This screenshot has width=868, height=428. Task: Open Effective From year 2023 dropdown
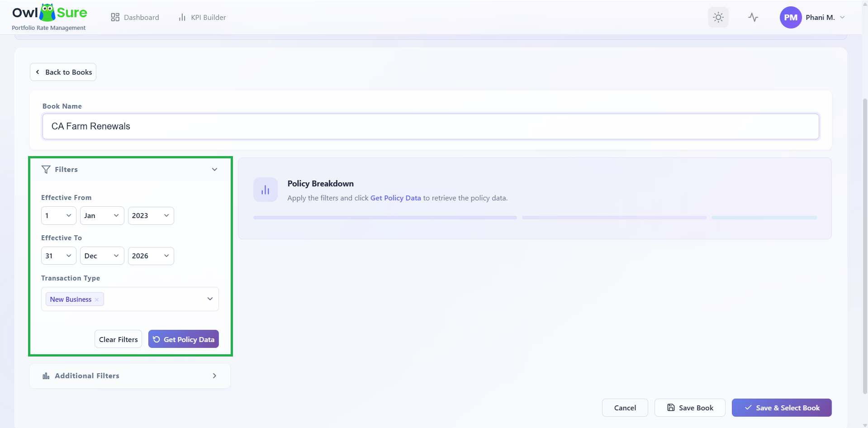(x=151, y=216)
